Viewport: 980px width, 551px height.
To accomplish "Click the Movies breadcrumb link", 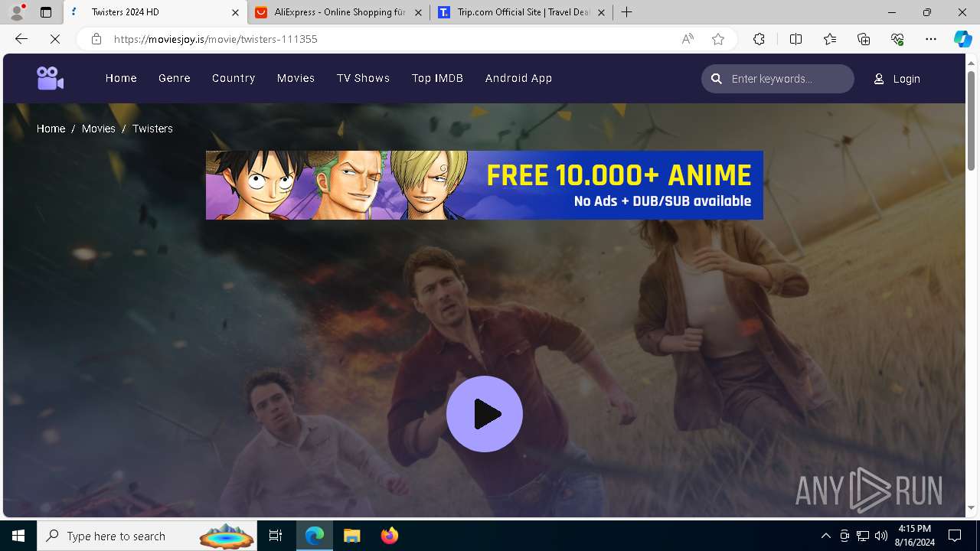I will [99, 129].
